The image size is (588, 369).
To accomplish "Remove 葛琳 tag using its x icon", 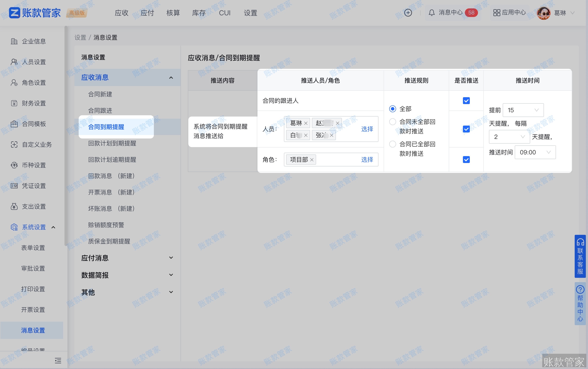I will 306,123.
